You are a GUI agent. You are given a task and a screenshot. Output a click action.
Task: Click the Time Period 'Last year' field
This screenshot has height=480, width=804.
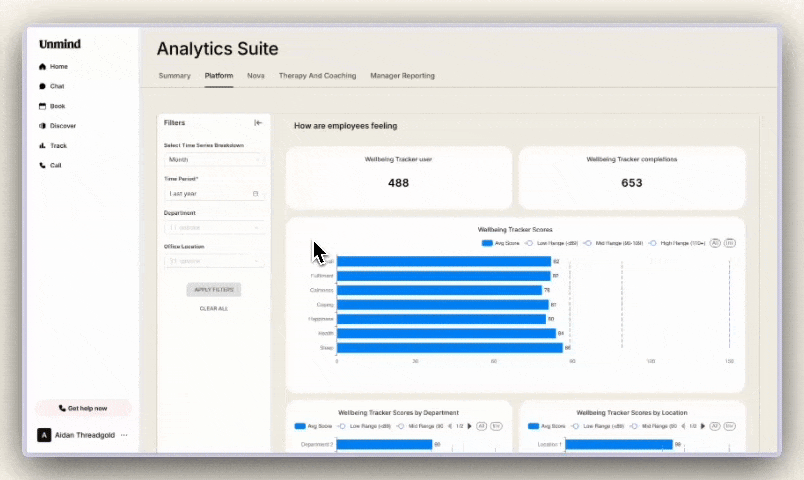214,193
